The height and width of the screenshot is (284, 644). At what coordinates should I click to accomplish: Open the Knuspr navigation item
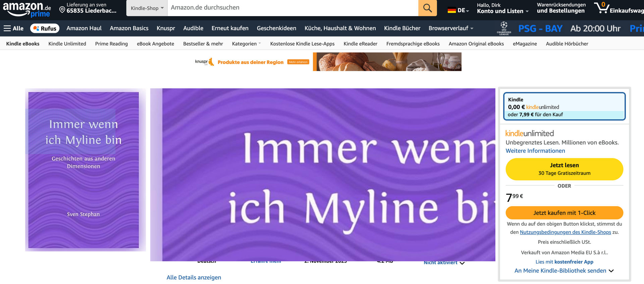click(166, 29)
